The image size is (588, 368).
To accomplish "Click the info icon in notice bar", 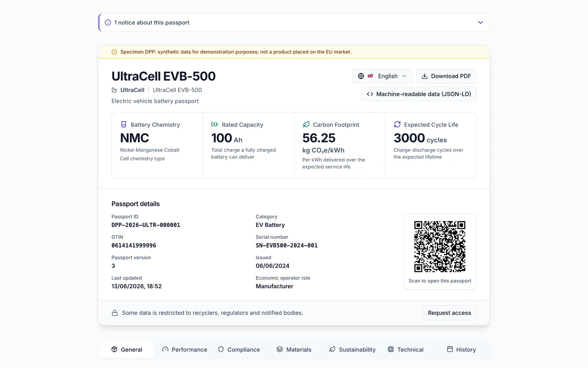I will (x=108, y=22).
